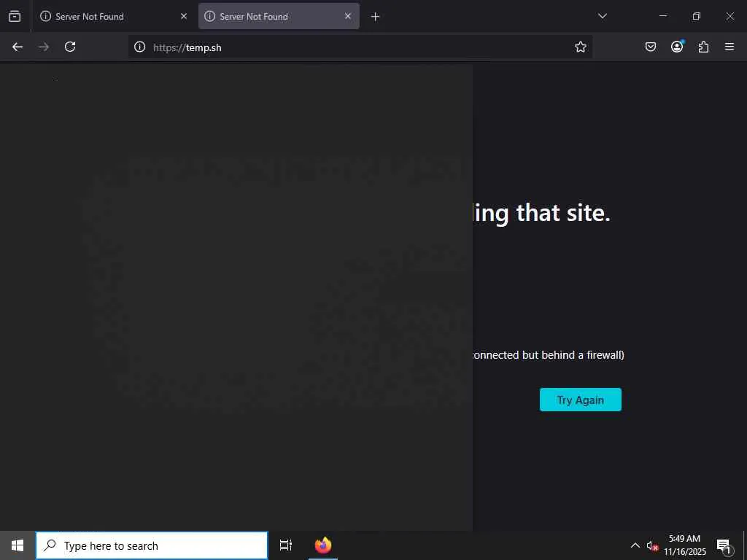
Task: Close the first Server Not Found tab
Action: (184, 16)
